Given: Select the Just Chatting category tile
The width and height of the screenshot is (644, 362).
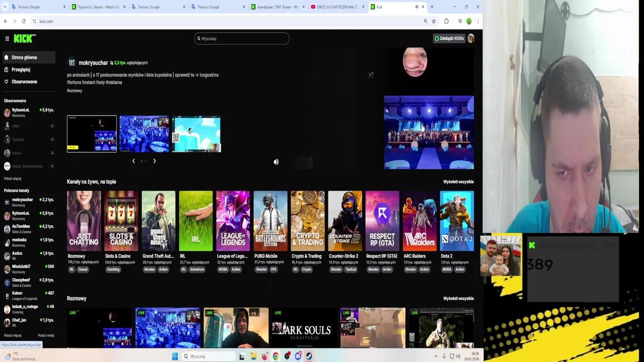Looking at the screenshot, I should point(84,220).
